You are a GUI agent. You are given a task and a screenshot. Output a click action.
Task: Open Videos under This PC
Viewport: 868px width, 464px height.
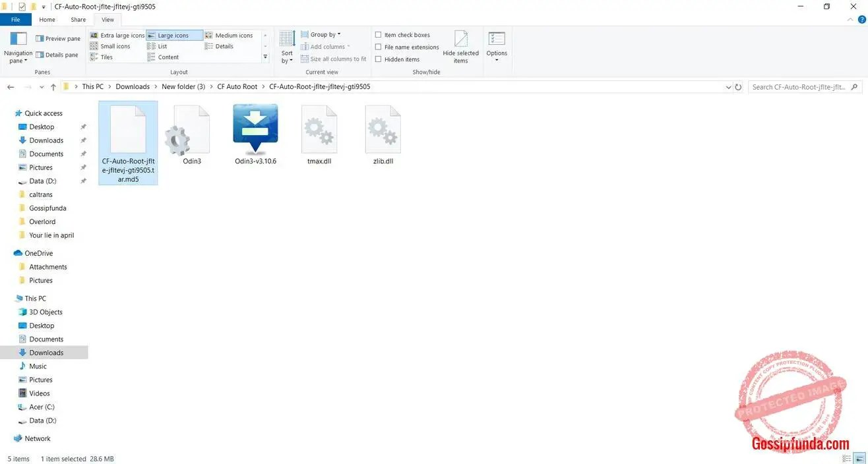coord(40,393)
